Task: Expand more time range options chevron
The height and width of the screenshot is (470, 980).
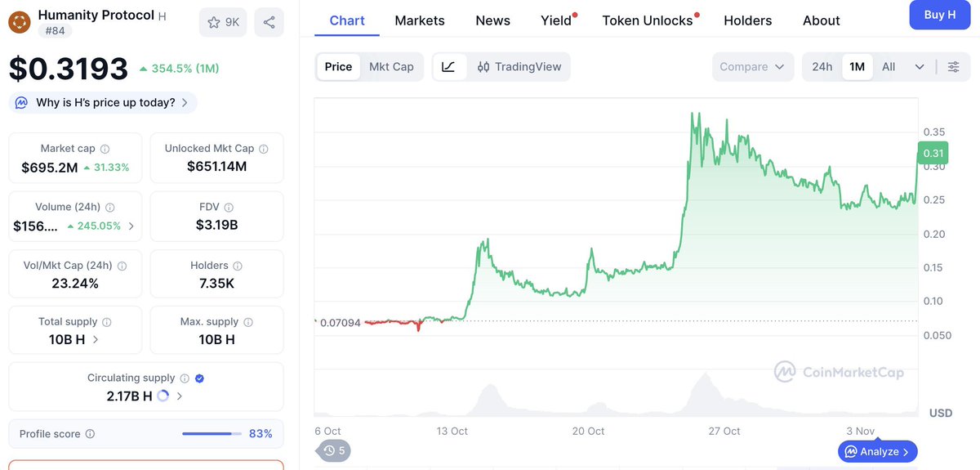Action: (920, 67)
